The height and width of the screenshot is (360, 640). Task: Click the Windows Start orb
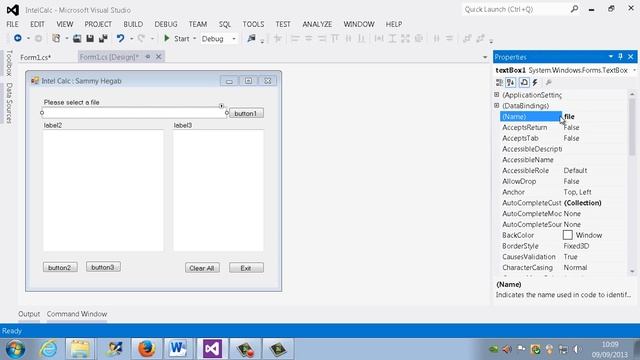click(15, 349)
